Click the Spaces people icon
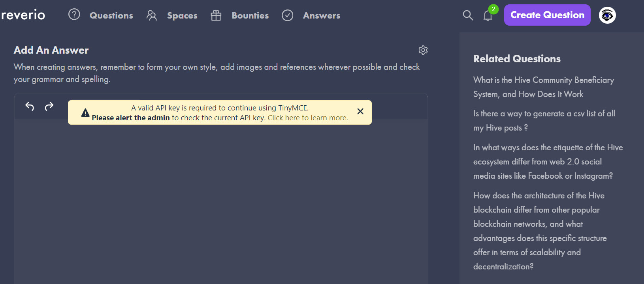The image size is (644, 284). [x=152, y=15]
